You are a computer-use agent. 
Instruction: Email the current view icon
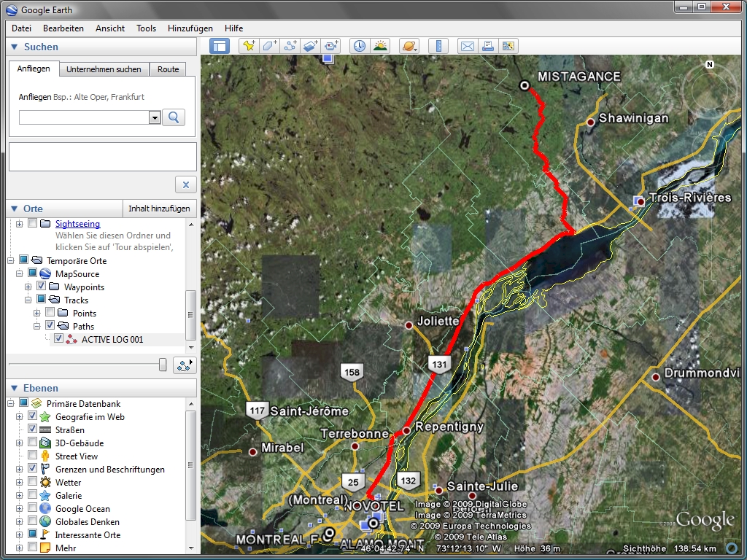coord(468,46)
